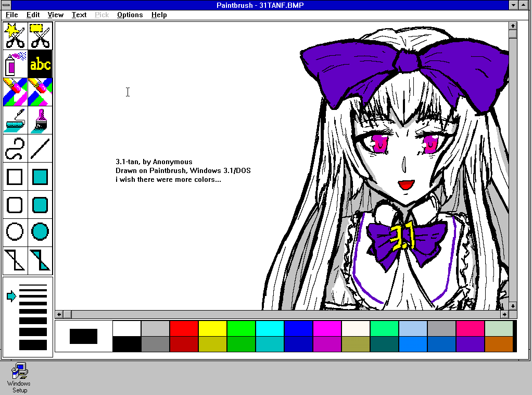Pick the white color swatch

126,328
